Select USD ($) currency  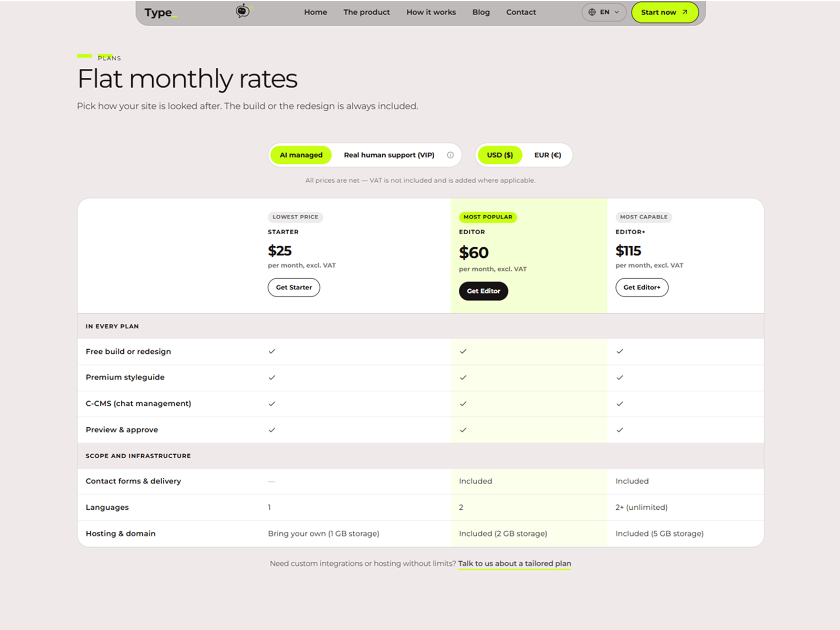pyautogui.click(x=500, y=155)
